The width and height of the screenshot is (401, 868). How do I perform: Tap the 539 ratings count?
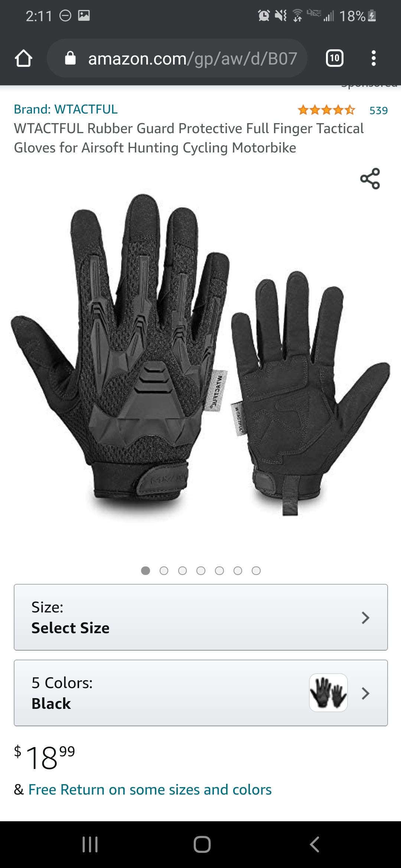[378, 110]
